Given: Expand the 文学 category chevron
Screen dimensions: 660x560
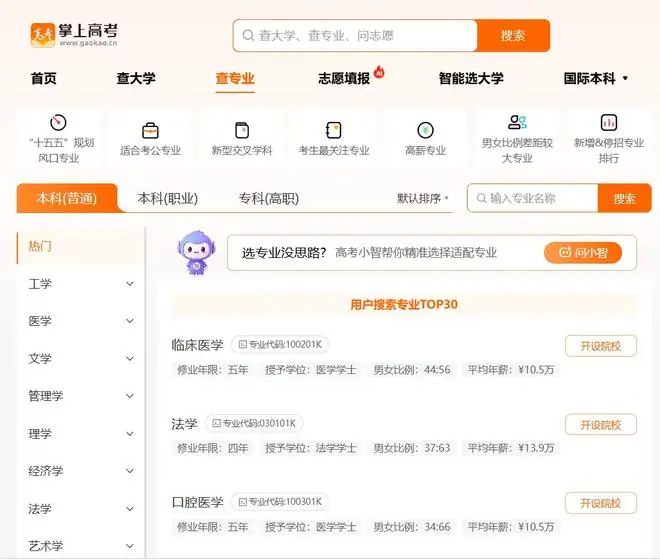Looking at the screenshot, I should pyautogui.click(x=130, y=358).
